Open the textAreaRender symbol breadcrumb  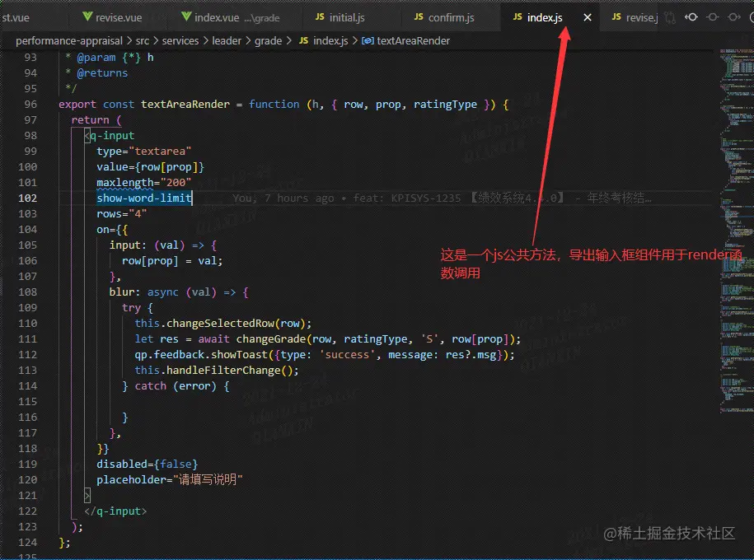pos(406,41)
